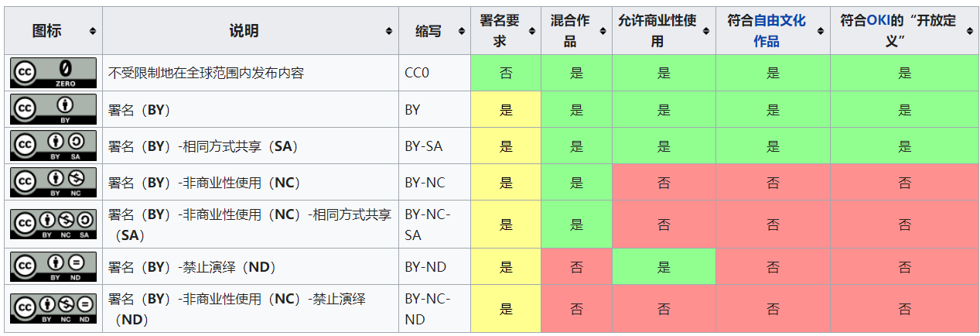The height and width of the screenshot is (336, 980).
Task: Select the BY-NC-SA abbreviation cell
Action: coord(435,224)
